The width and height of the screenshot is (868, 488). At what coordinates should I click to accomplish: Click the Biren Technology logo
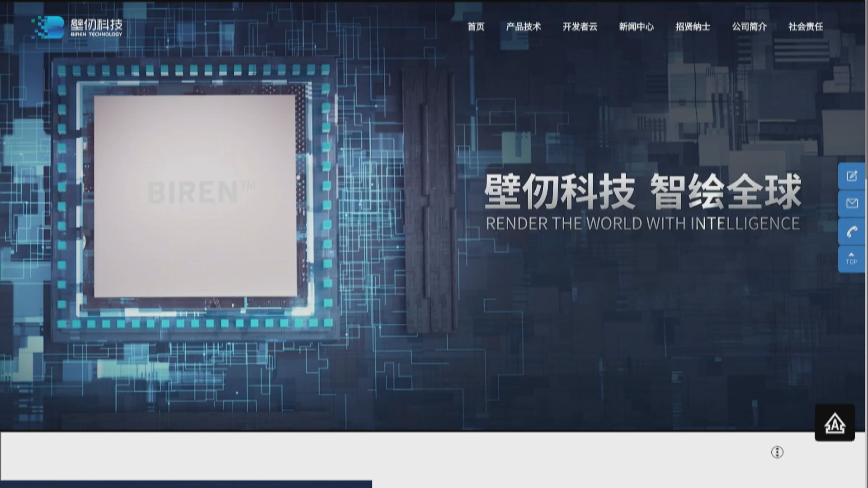77,27
